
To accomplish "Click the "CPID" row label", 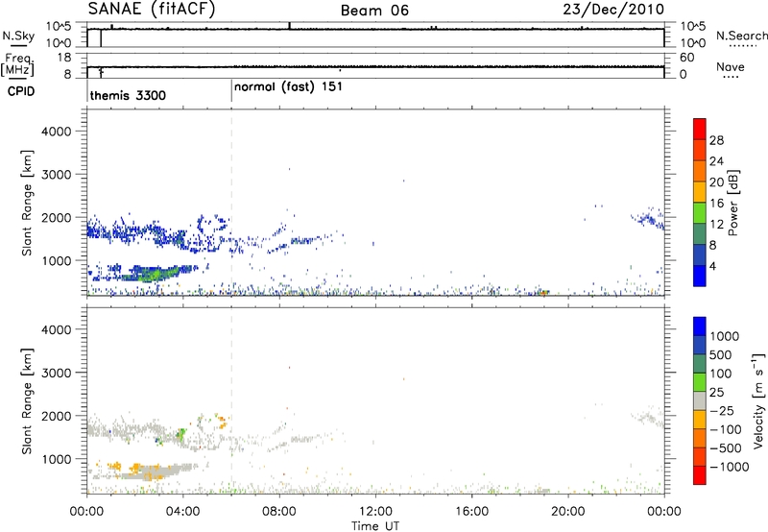I will (x=21, y=91).
